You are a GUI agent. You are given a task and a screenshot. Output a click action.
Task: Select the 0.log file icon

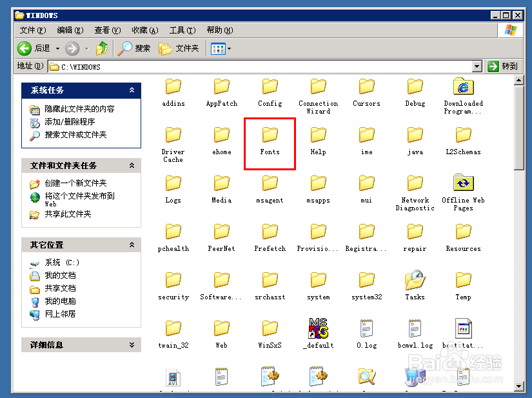coord(366,328)
